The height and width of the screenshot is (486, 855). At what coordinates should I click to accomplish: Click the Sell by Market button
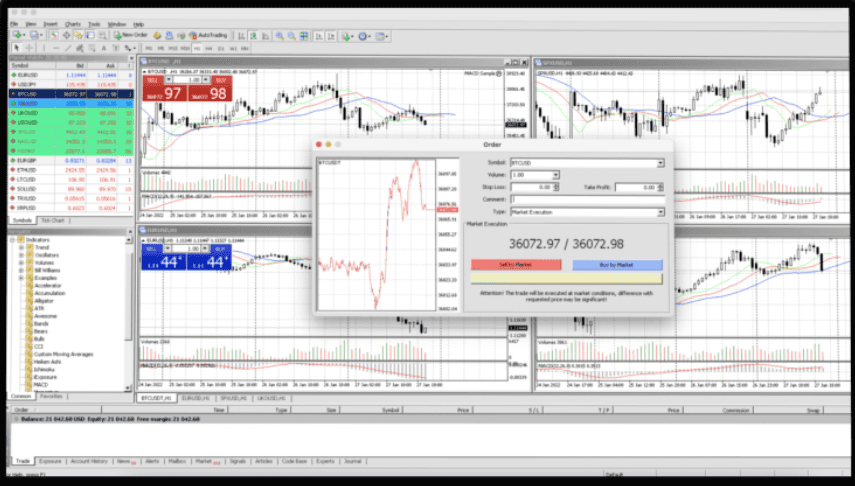[x=516, y=265]
